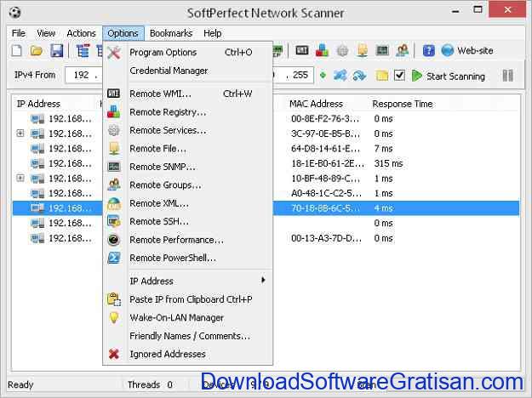The image size is (532, 398).
Task: Close the open Options menu
Action: click(x=123, y=33)
